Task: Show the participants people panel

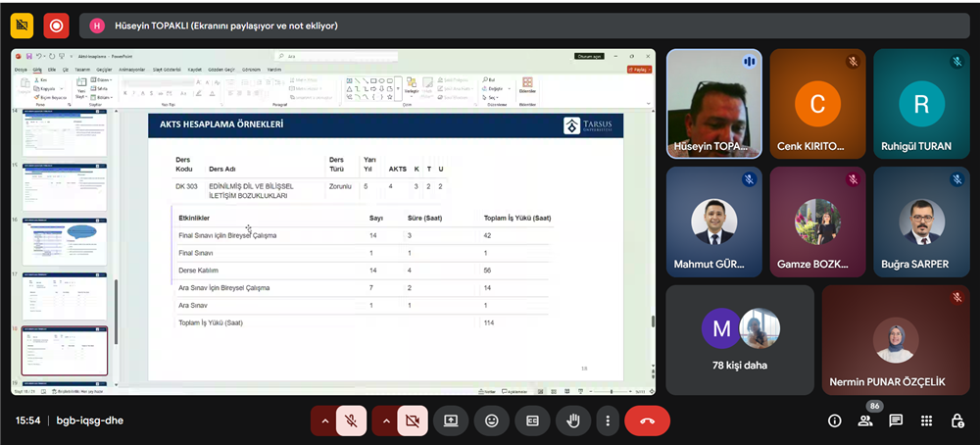Action: click(x=865, y=420)
